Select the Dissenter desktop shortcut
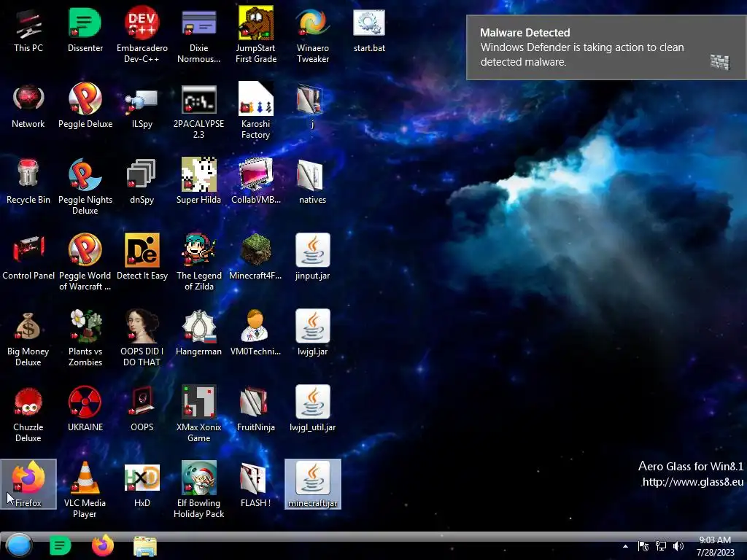This screenshot has width=747, height=560. pyautogui.click(x=85, y=31)
